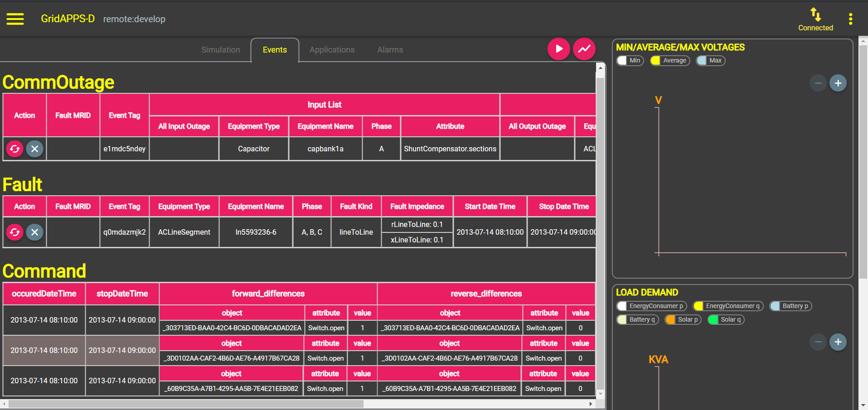Screen dimensions: 868x410
Task: Click the ShuntCompensator.sections attribute cell
Action: point(450,149)
